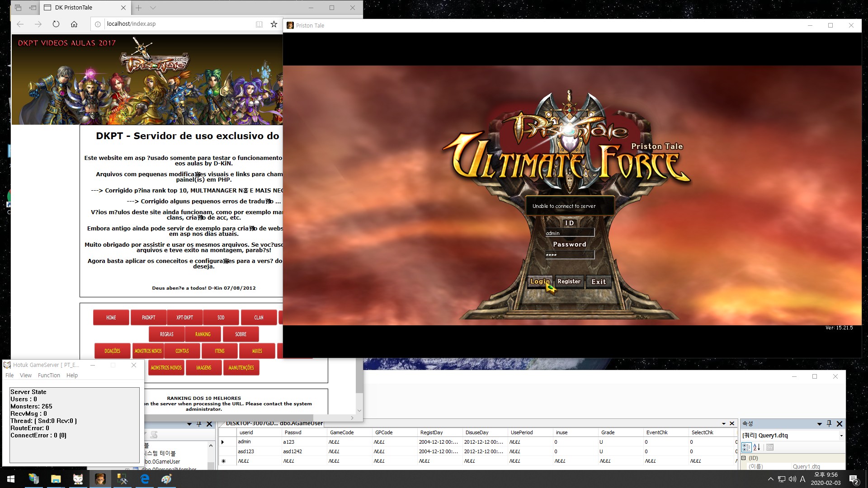Open the CLAN page
Image resolution: width=868 pixels, height=488 pixels.
259,318
